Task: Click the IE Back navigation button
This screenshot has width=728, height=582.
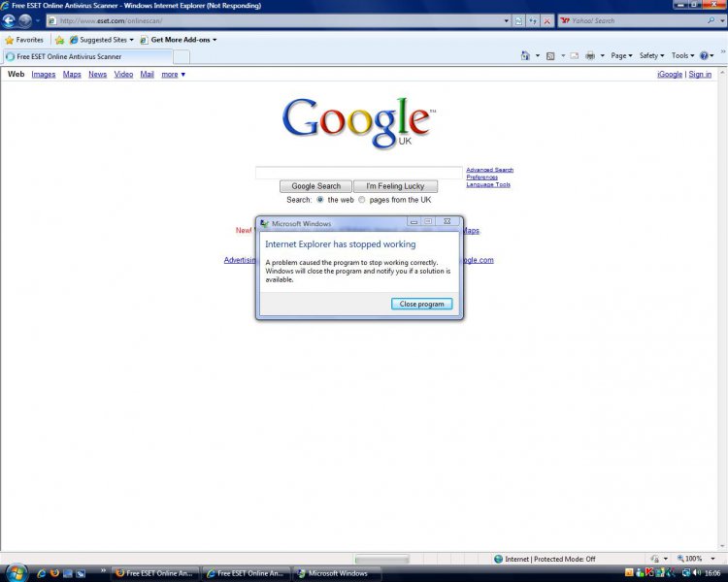Action: (9, 21)
